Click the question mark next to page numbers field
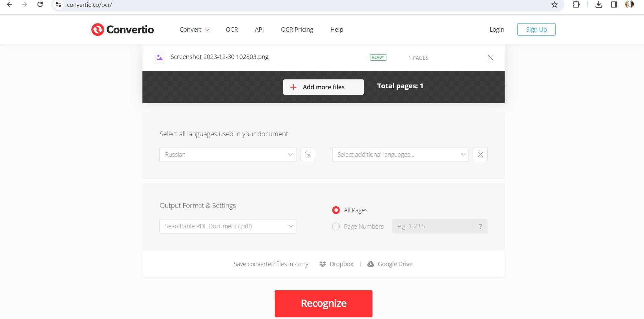The height and width of the screenshot is (319, 644). pyautogui.click(x=480, y=226)
